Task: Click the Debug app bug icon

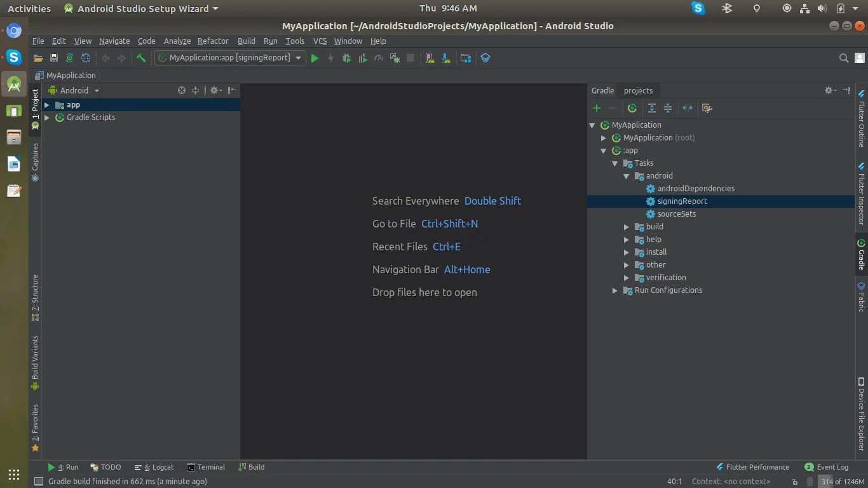Action: [x=346, y=58]
